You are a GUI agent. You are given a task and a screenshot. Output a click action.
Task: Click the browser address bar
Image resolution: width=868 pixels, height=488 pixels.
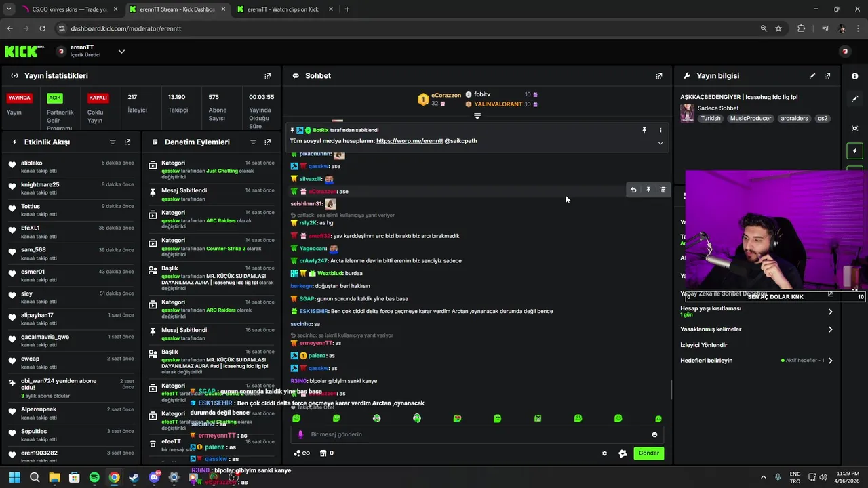click(407, 28)
